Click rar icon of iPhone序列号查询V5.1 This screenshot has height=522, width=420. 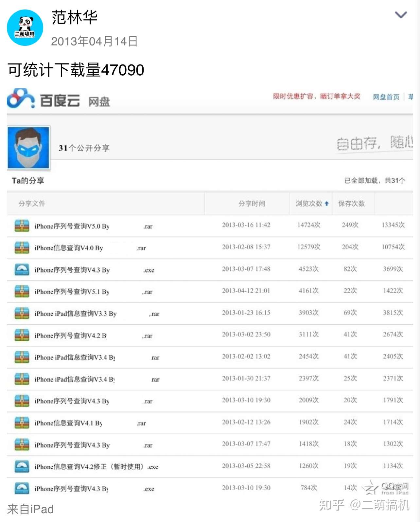[x=22, y=291]
